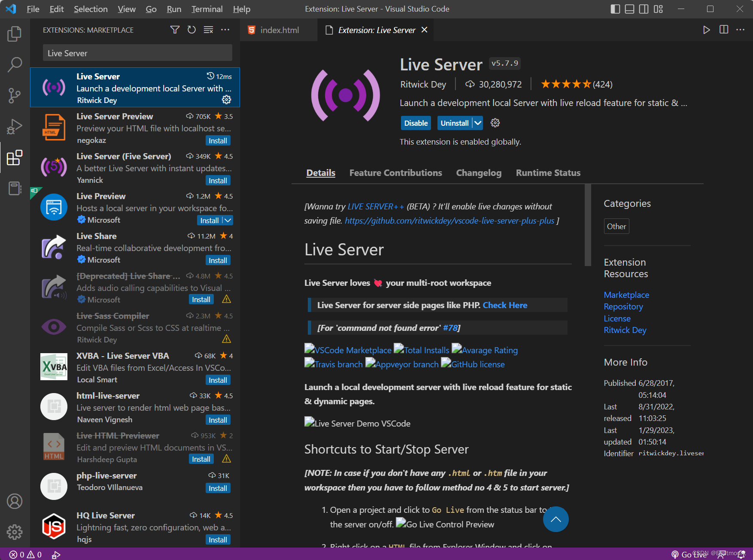
Task: Open Run and Debug view
Action: coord(15,127)
